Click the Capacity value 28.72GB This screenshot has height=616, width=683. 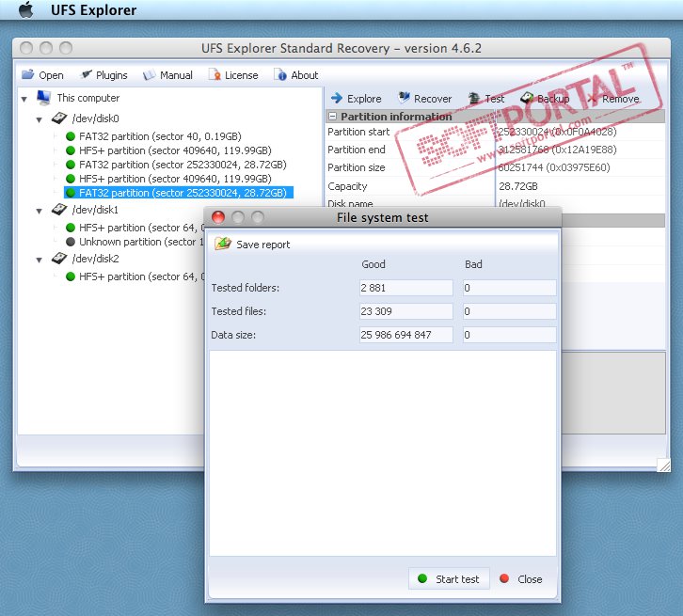(518, 186)
